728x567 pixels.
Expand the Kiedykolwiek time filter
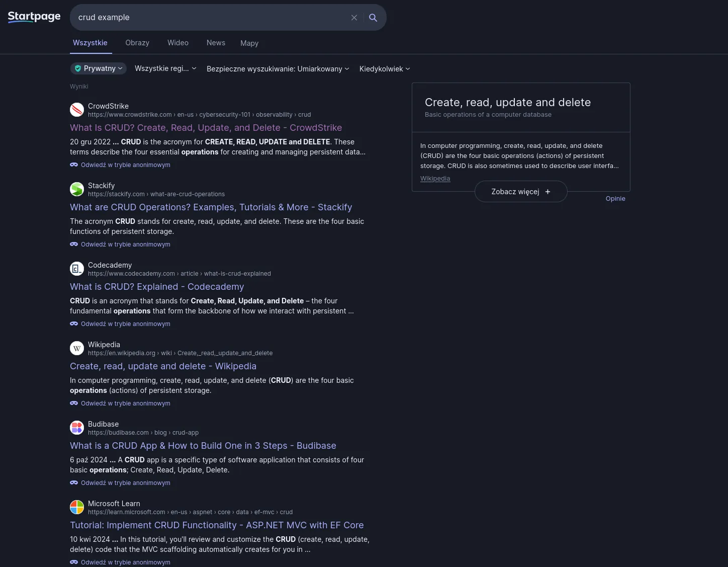coord(385,69)
